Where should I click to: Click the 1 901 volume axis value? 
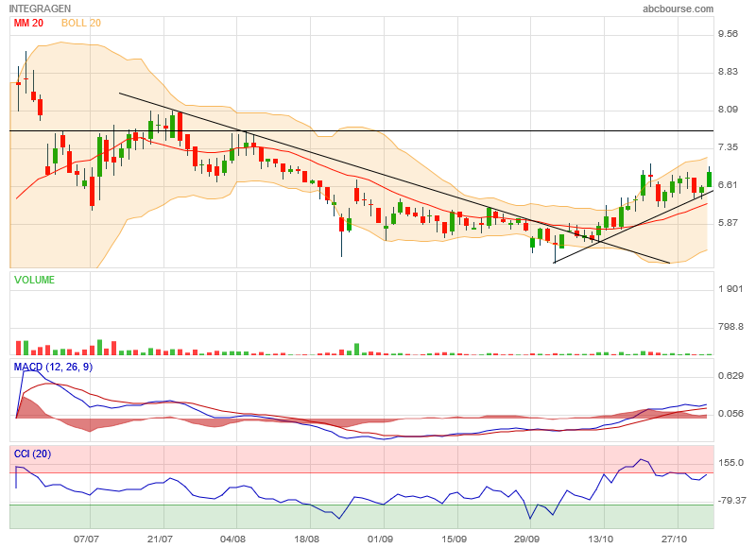point(730,289)
